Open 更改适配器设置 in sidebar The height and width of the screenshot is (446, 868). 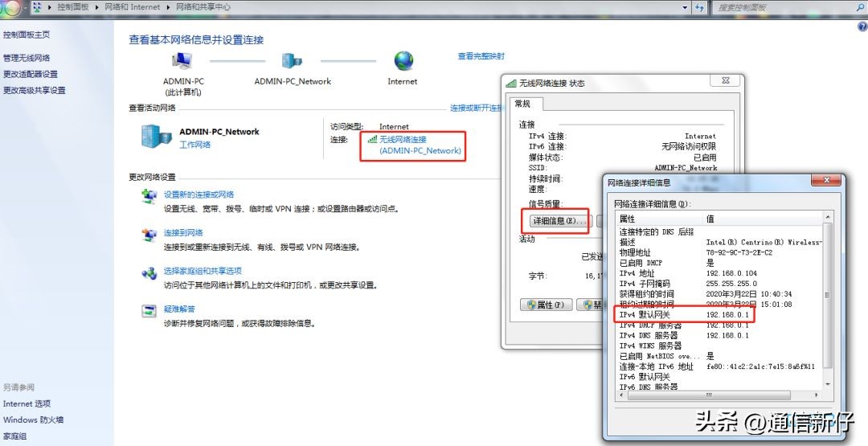click(x=31, y=74)
